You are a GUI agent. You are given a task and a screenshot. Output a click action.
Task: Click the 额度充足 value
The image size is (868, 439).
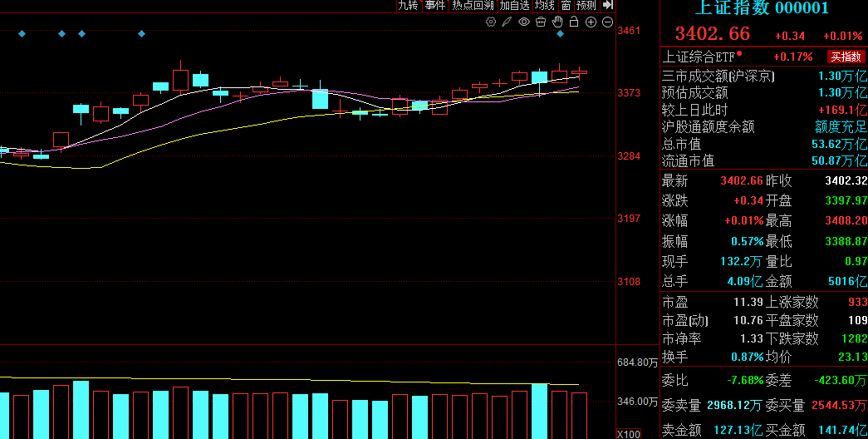(x=841, y=127)
